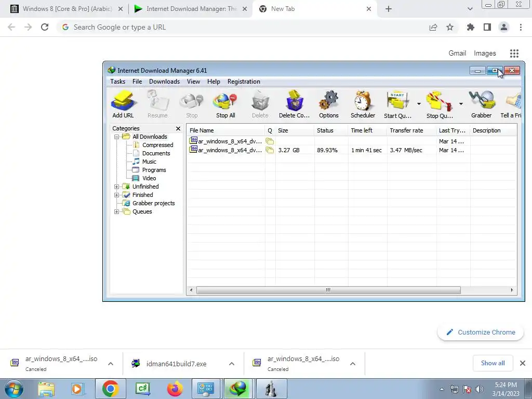Screen dimensions: 532x399
Task: Click the left scroll arrow in download list
Action: [191, 290]
